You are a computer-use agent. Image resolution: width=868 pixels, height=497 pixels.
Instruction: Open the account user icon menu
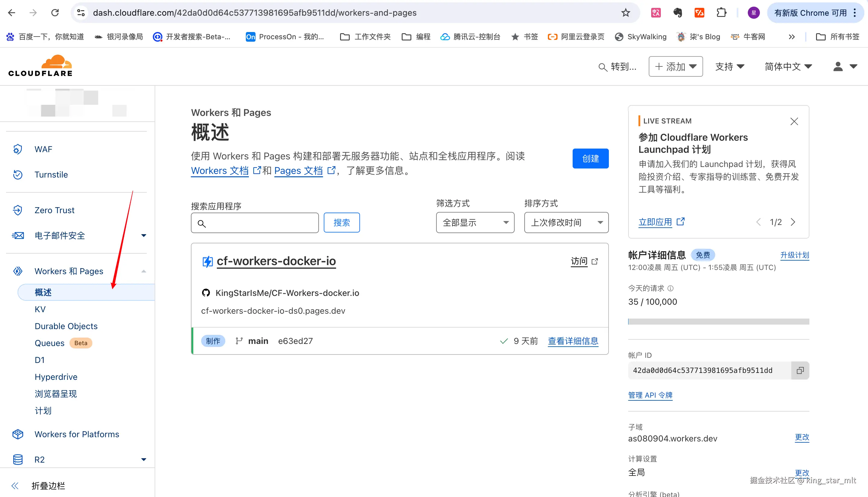[845, 66]
